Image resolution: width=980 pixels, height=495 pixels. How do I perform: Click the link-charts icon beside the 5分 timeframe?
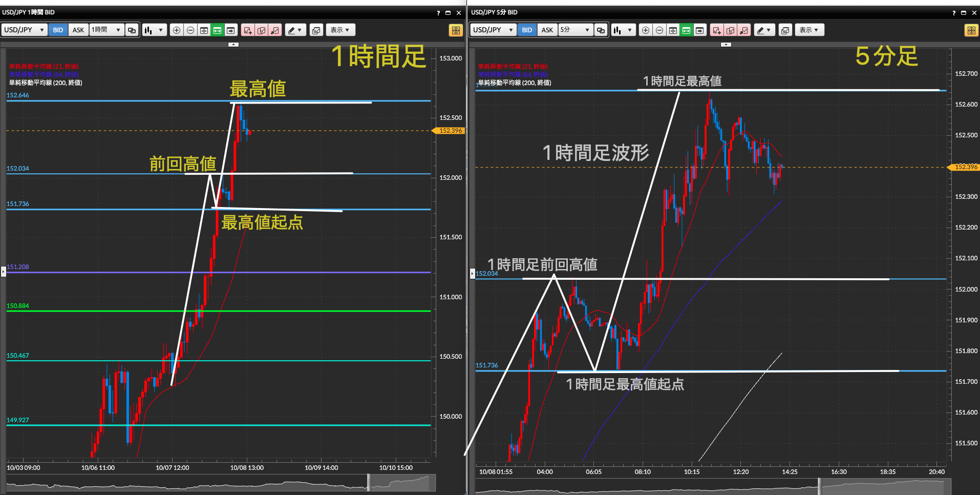[601, 30]
